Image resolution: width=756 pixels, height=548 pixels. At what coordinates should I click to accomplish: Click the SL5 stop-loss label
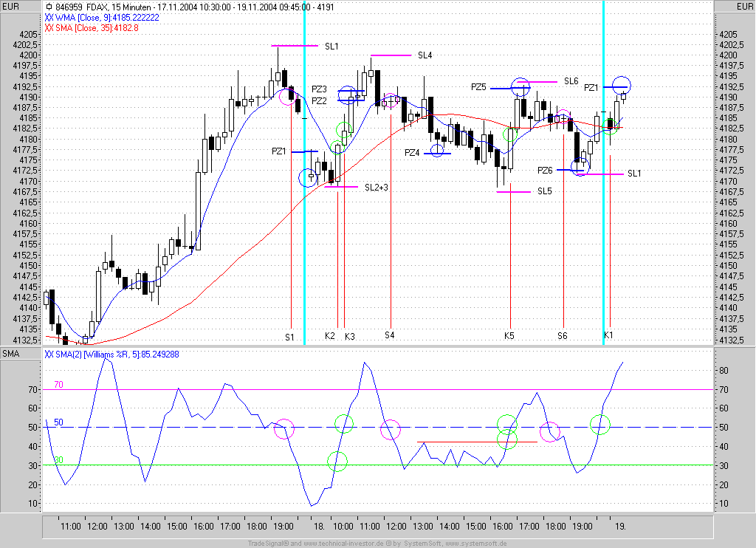pyautogui.click(x=545, y=191)
